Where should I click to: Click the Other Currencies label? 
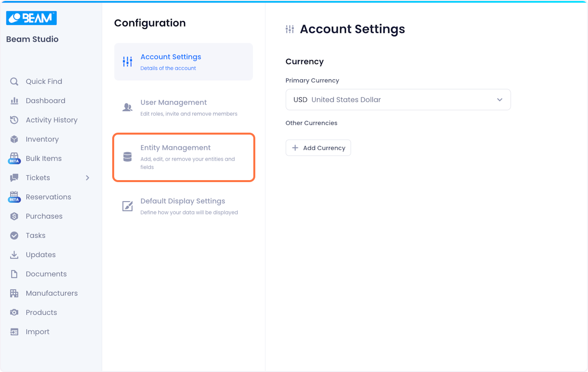312,123
